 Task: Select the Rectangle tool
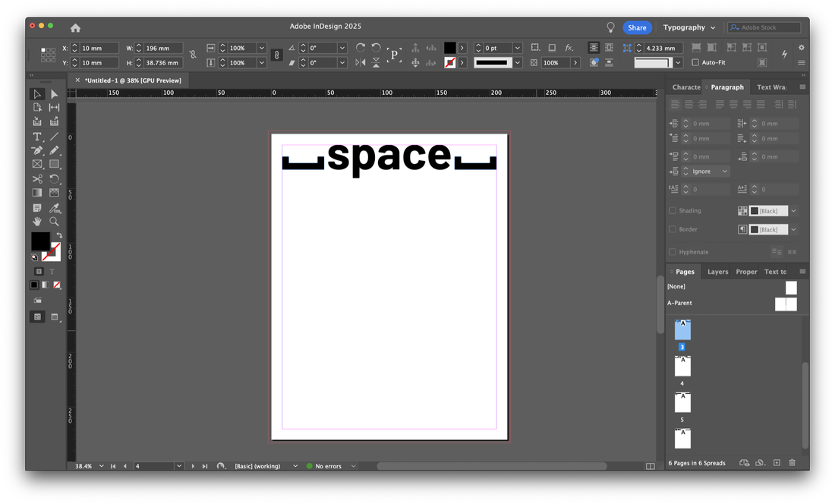[55, 165]
